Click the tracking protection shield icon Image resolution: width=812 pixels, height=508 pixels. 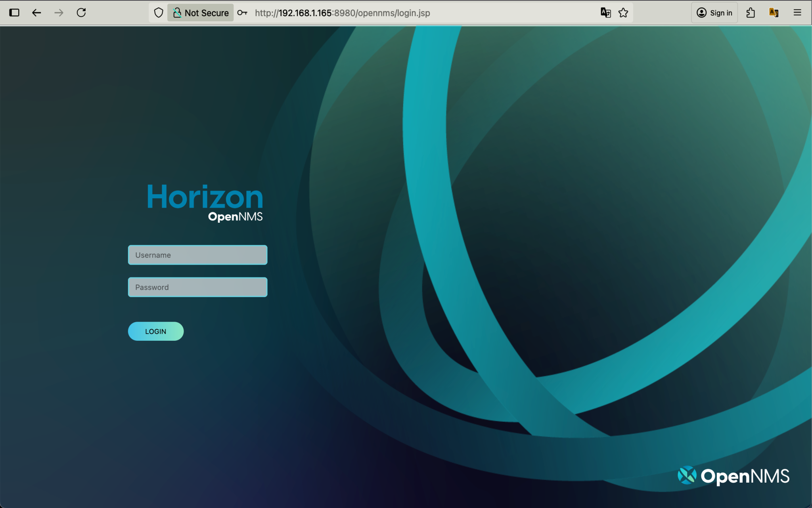coord(158,12)
